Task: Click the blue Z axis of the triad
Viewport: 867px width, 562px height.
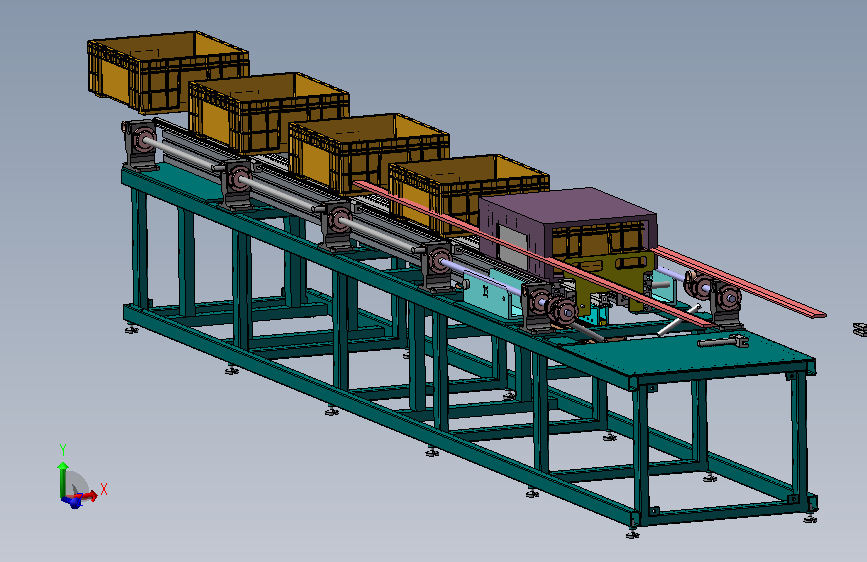Action: [74, 502]
